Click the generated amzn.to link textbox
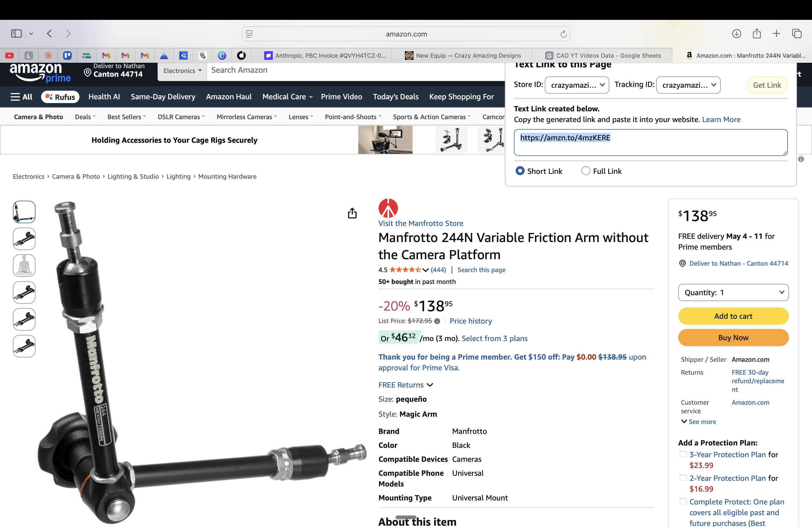 coord(651,142)
